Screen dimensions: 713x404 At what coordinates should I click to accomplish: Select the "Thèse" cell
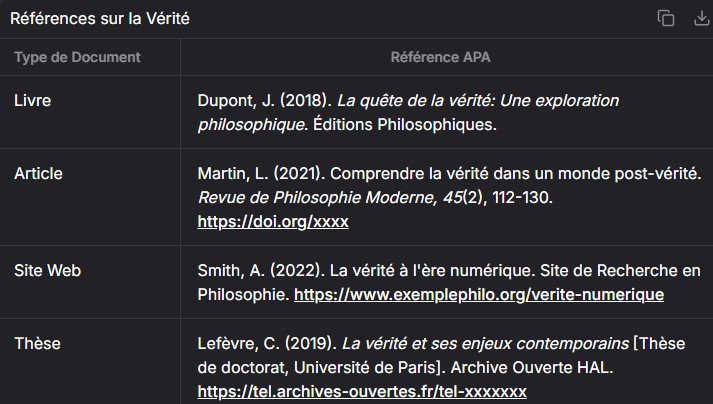tap(37, 343)
